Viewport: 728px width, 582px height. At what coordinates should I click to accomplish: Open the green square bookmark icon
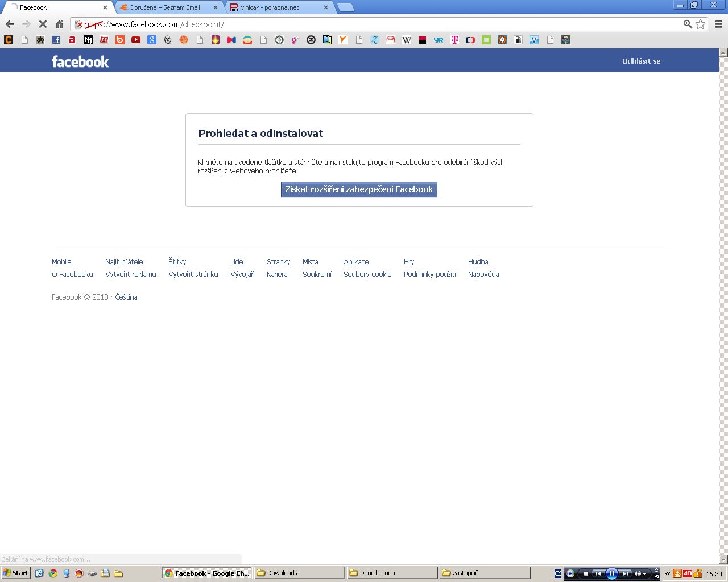486,40
